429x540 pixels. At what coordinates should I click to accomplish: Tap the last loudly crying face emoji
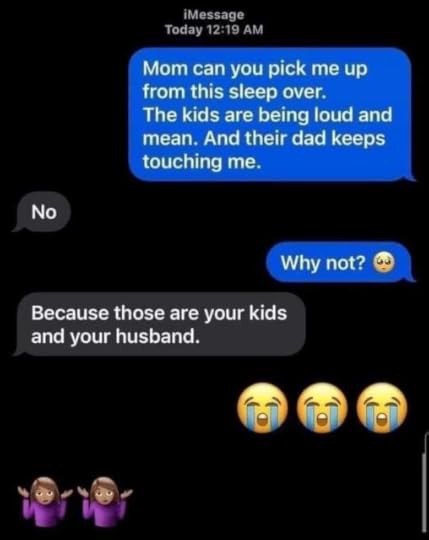[x=382, y=407]
